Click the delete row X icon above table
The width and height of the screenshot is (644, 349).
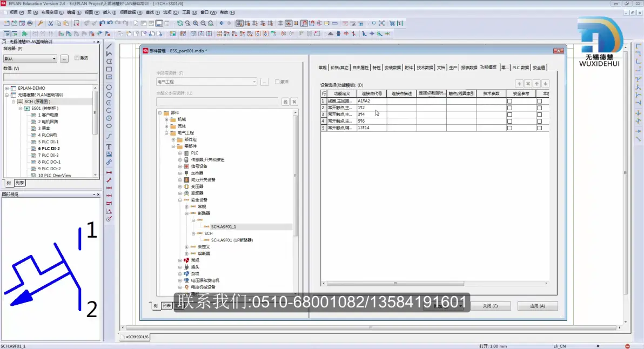pos(528,84)
